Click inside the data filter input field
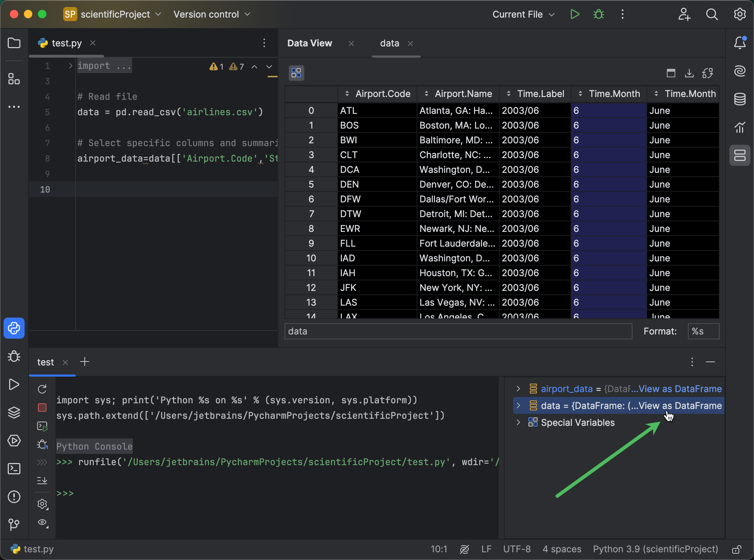 pyautogui.click(x=457, y=331)
